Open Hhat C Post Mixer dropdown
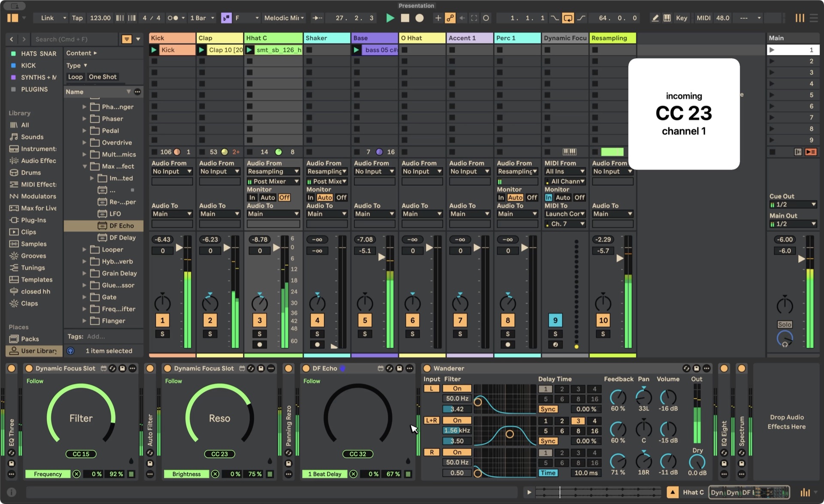824x504 pixels. tap(273, 181)
